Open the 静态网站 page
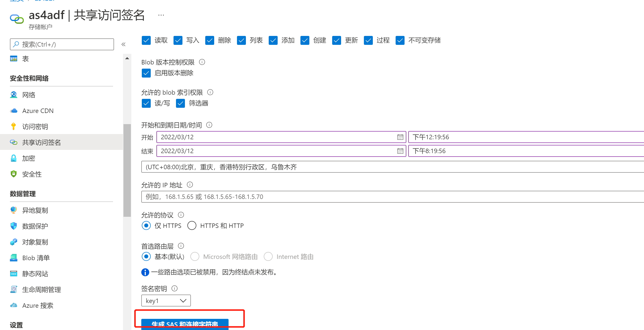 (x=35, y=274)
